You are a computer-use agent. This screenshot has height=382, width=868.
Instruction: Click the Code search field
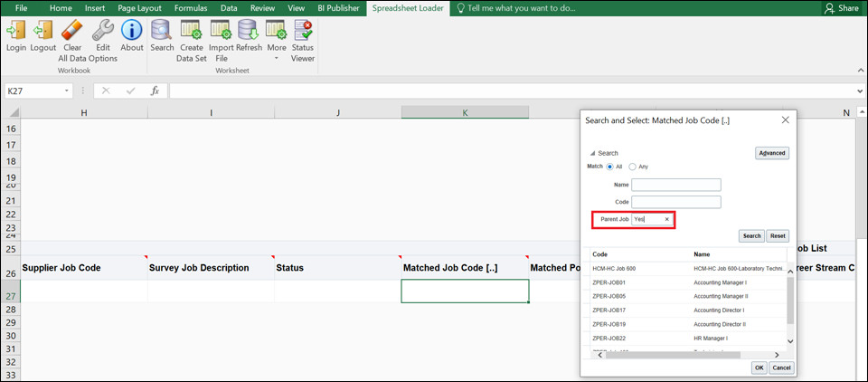click(676, 202)
